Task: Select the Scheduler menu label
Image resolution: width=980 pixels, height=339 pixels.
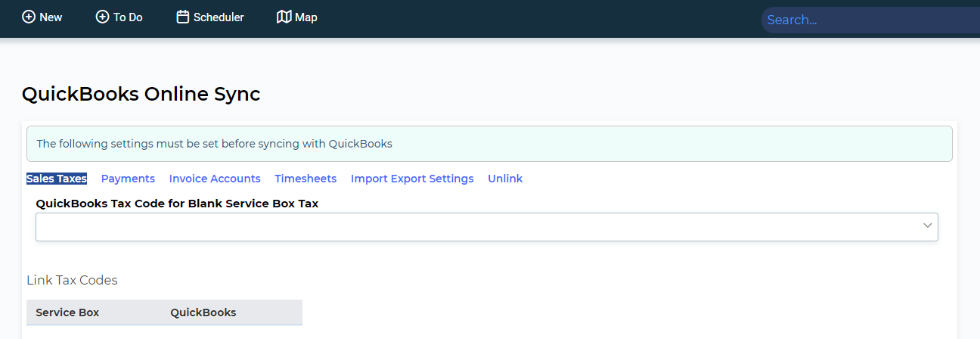Action: tap(219, 17)
